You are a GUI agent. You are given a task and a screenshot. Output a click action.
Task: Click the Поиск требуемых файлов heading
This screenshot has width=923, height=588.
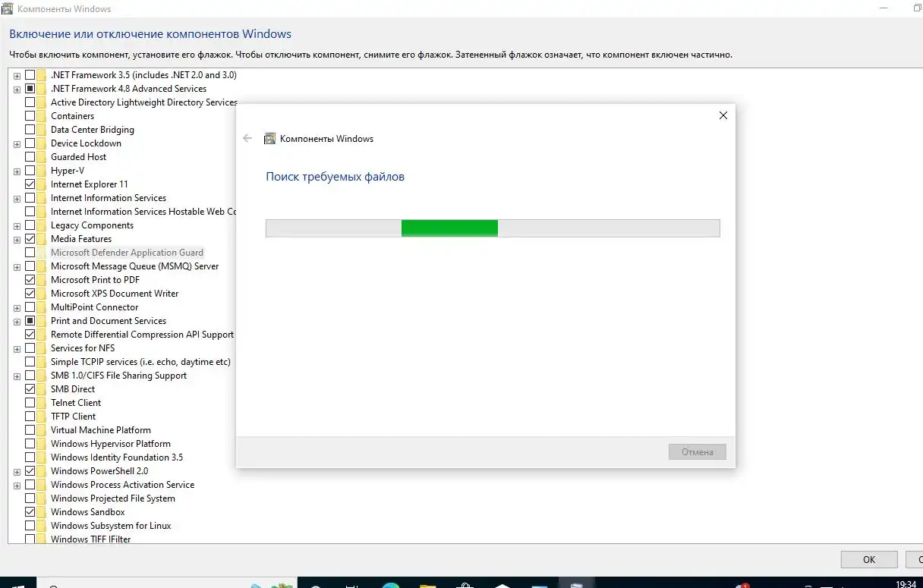click(335, 177)
